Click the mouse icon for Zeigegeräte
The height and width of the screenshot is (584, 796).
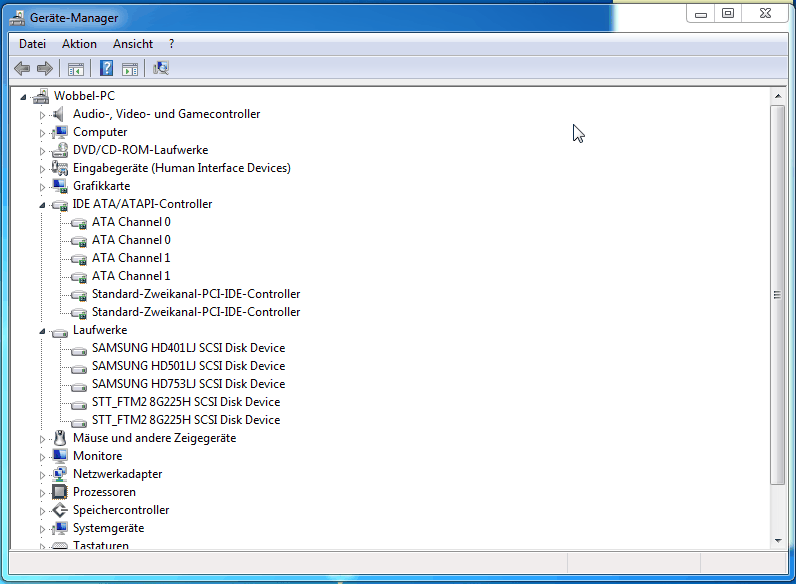[x=60, y=438]
